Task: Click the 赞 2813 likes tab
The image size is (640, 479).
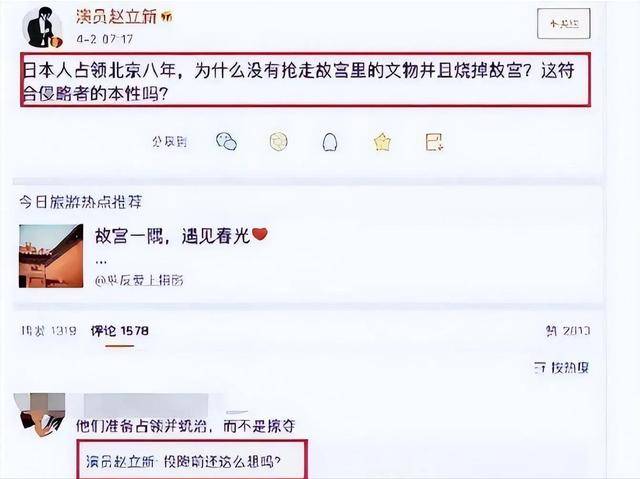Action: 568,330
